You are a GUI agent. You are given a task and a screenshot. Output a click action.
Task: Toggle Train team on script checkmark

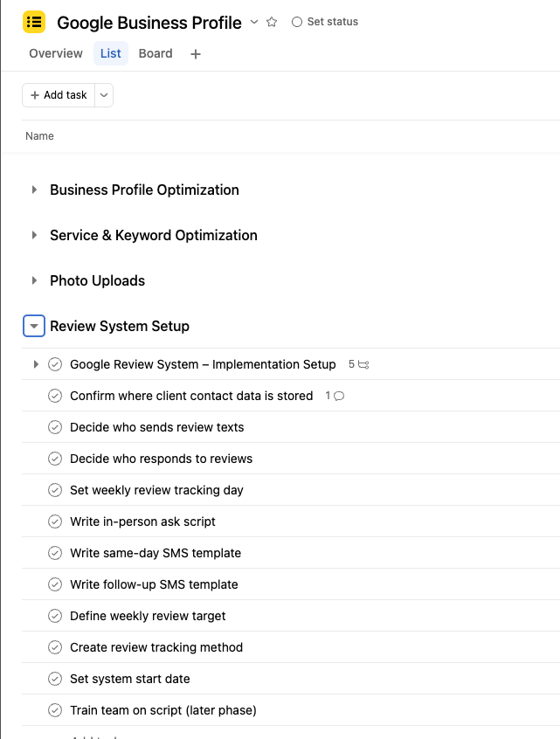tap(55, 710)
